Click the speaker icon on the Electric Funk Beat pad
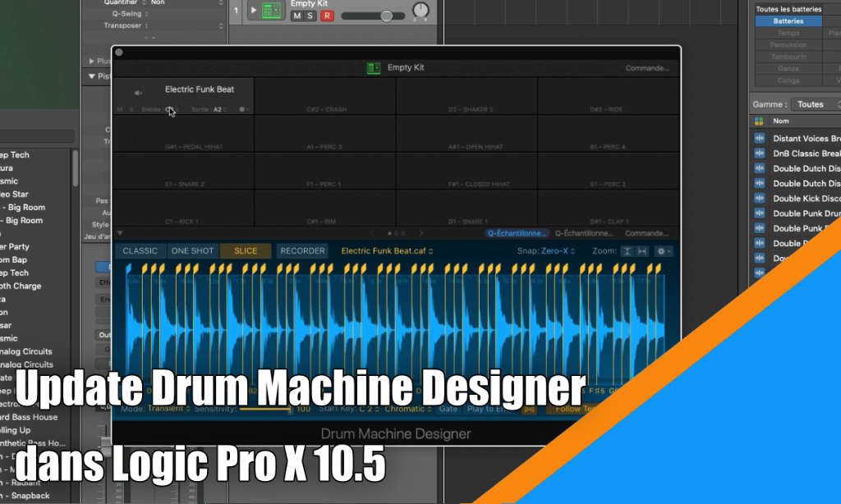Viewport: 841px width, 504px height. tap(138, 92)
